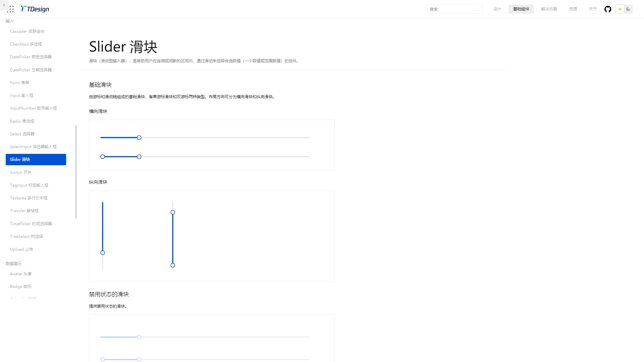Open the nine-dot apps grid icon

tap(10, 9)
